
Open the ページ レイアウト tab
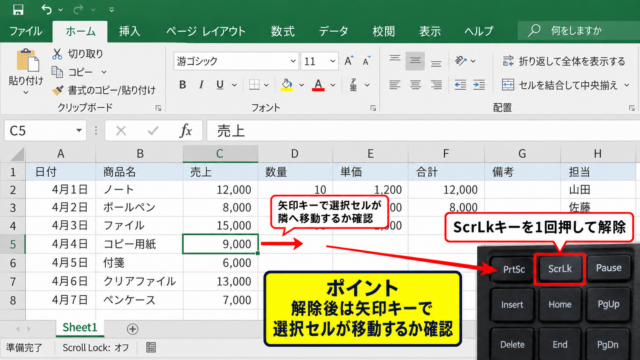coord(206,31)
